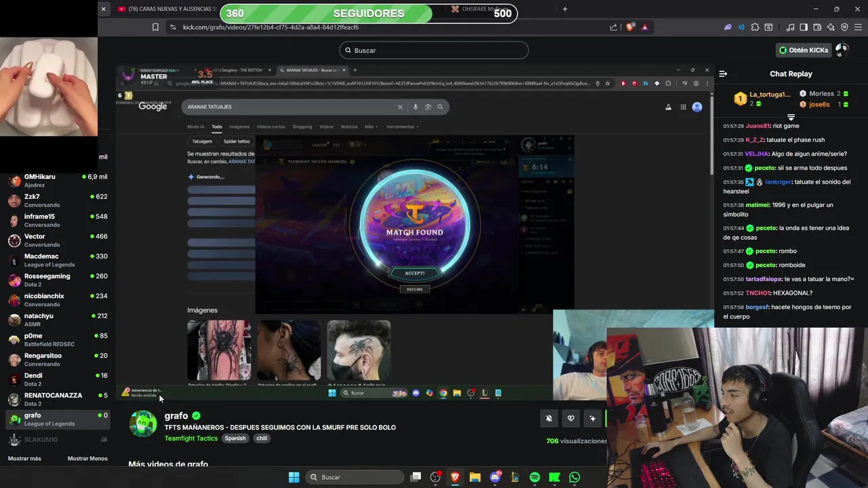Click Mostrar Menos in sidebar

[x=87, y=459]
